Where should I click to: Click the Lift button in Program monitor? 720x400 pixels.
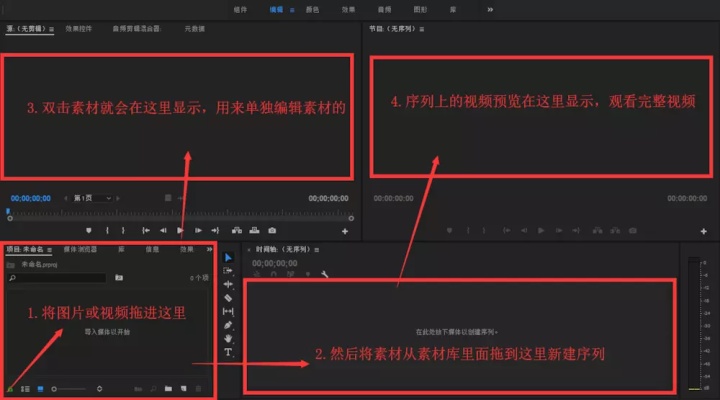pos(597,231)
